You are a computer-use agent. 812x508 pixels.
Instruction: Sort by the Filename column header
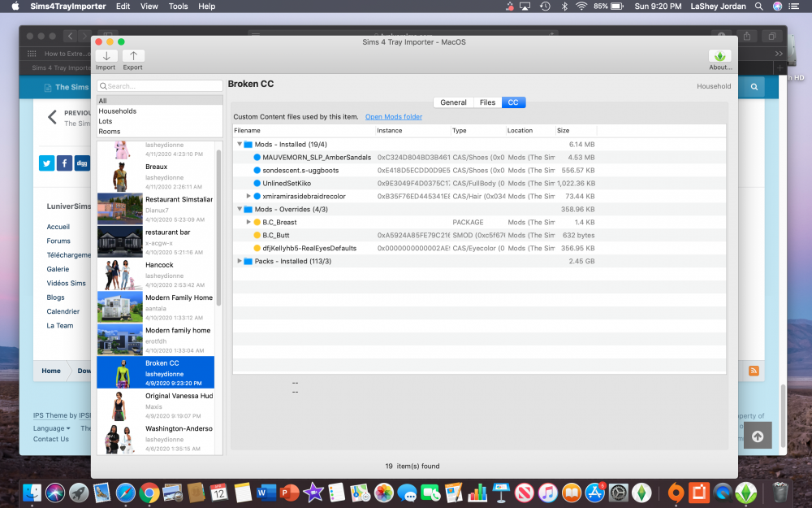pos(304,131)
